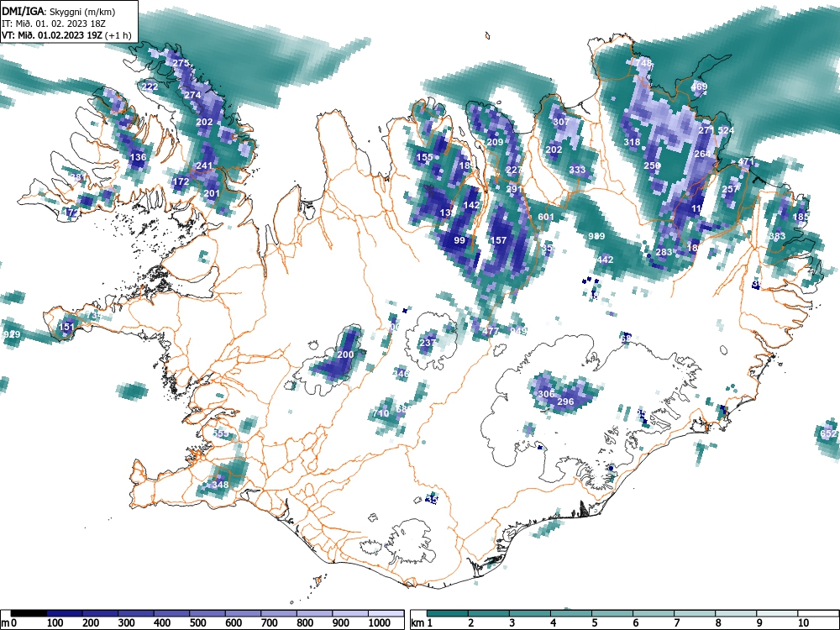The width and height of the screenshot is (840, 630).
Task: Click the '652' value off the southeast coast
Action: 828,433
